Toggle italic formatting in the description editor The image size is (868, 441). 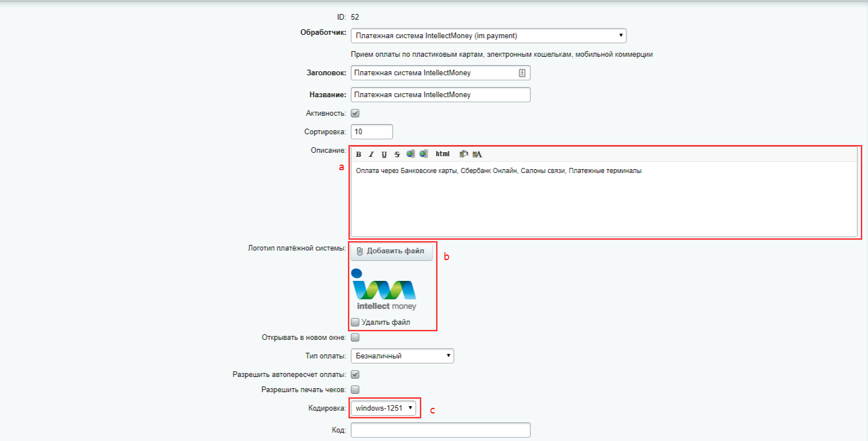[371, 154]
